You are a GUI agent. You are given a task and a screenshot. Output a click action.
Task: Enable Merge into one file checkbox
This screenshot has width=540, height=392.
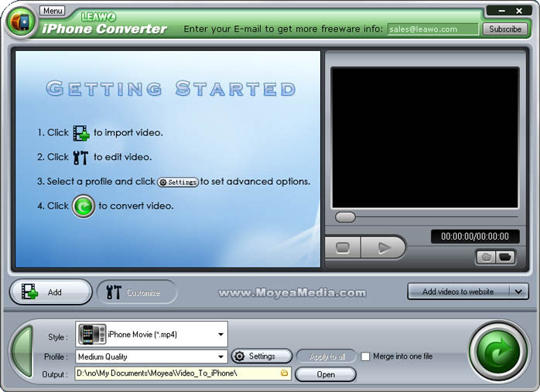click(x=365, y=356)
